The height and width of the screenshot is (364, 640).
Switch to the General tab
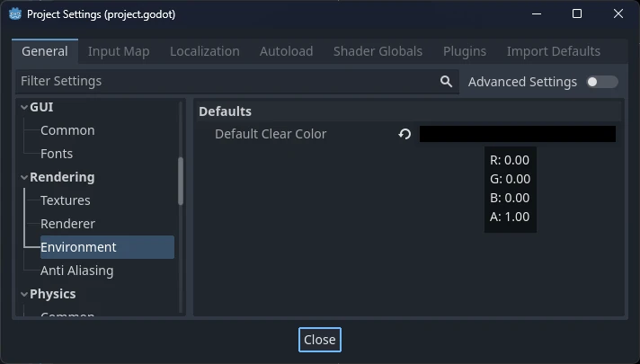pyautogui.click(x=45, y=51)
